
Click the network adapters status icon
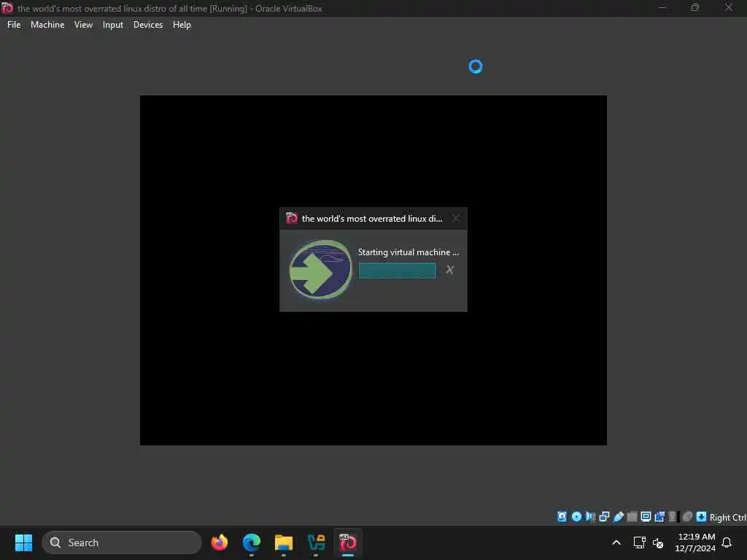pyautogui.click(x=604, y=517)
